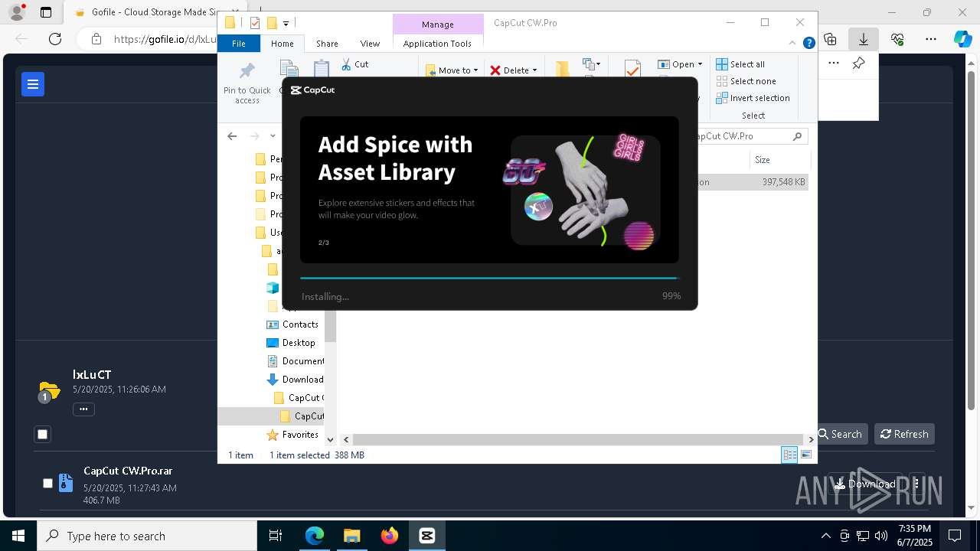Image resolution: width=980 pixels, height=551 pixels.
Task: Click Cut in Explorer ribbon
Action: pos(354,64)
